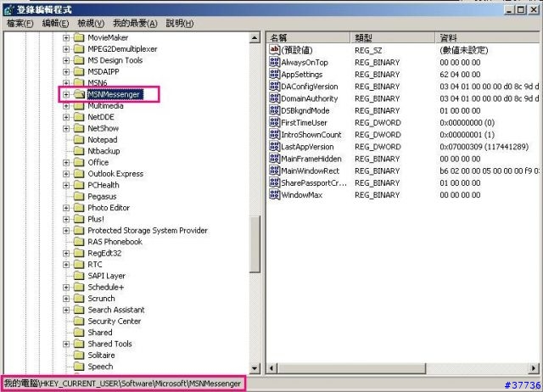Click the value pane scroll right arrow
This screenshot has height=392, width=543.
click(x=534, y=368)
